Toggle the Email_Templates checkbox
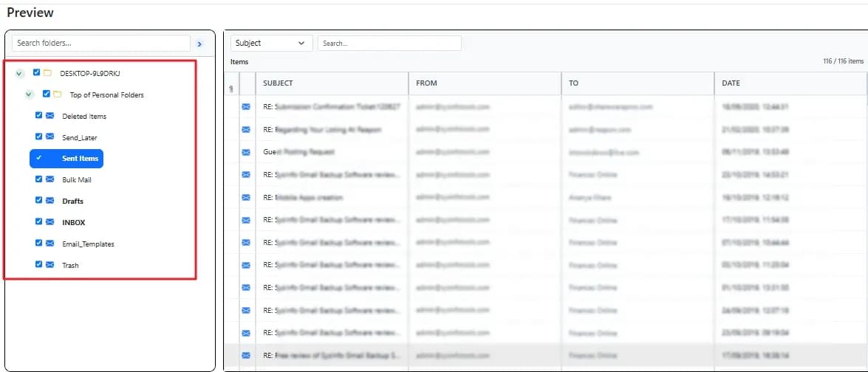Screen dimensions: 868x372 tap(38, 244)
